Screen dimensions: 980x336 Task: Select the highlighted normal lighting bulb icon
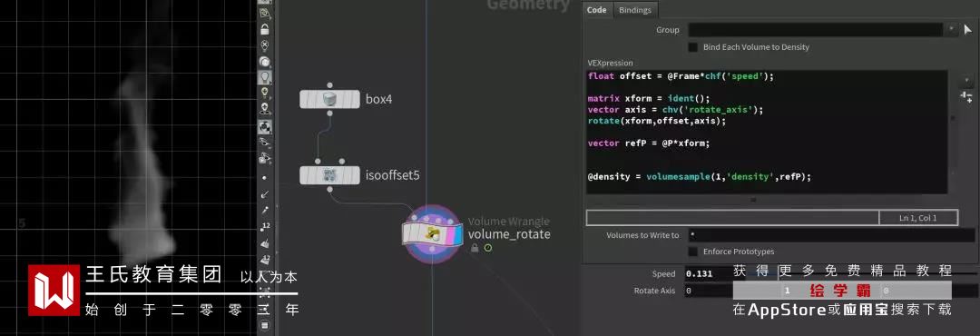coord(265,77)
